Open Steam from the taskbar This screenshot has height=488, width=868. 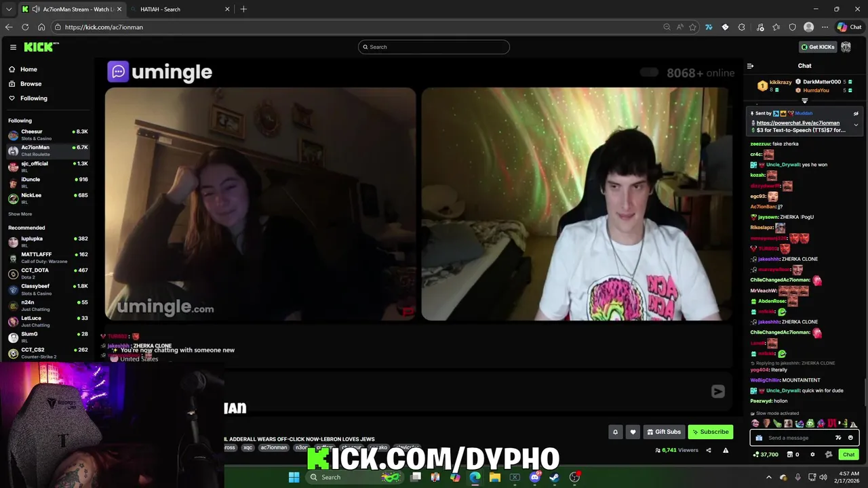click(554, 477)
